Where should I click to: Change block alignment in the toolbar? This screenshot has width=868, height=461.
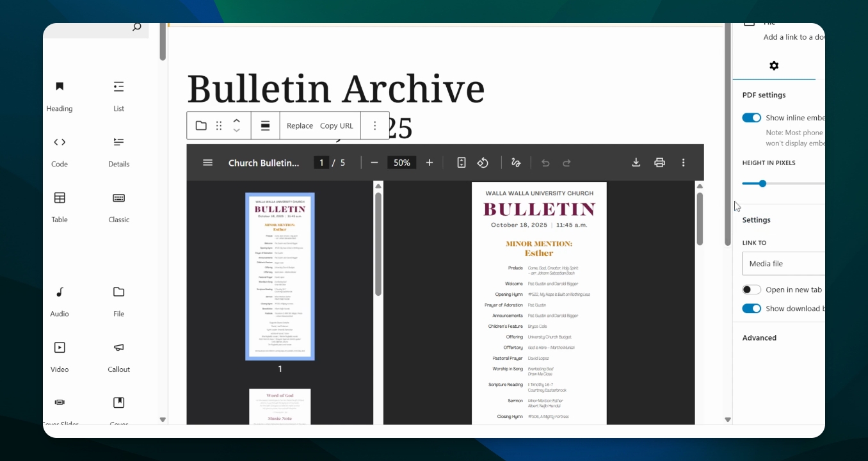(x=265, y=125)
